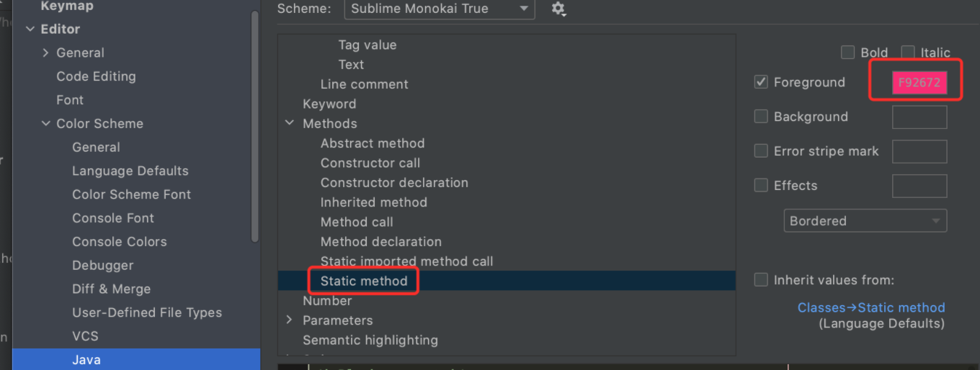Collapse the Methods tree node

(290, 123)
